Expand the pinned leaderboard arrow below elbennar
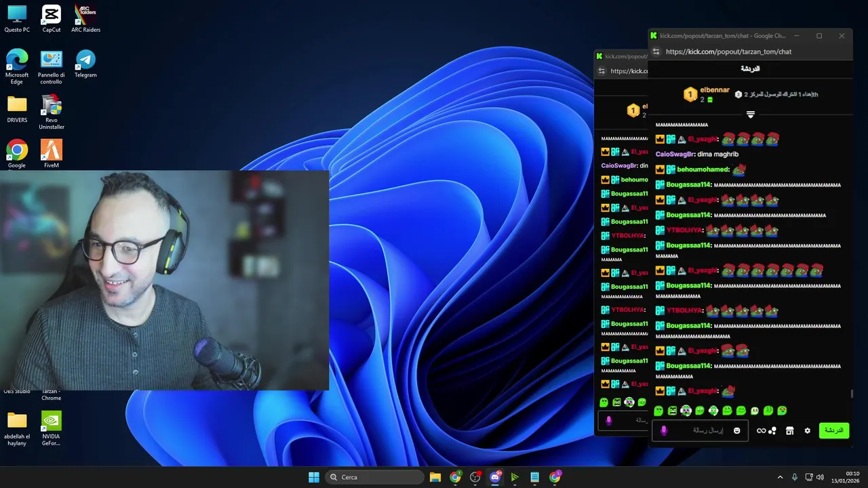The height and width of the screenshot is (488, 868). (751, 115)
